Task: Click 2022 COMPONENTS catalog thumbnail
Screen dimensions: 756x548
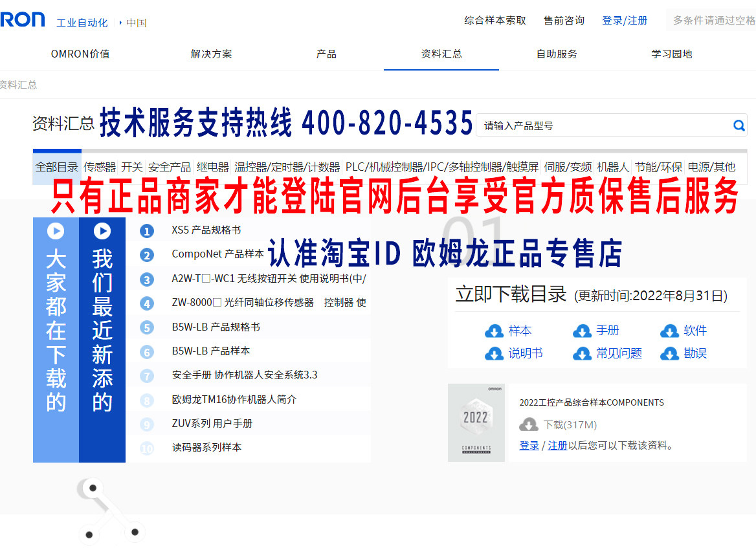Action: (476, 422)
